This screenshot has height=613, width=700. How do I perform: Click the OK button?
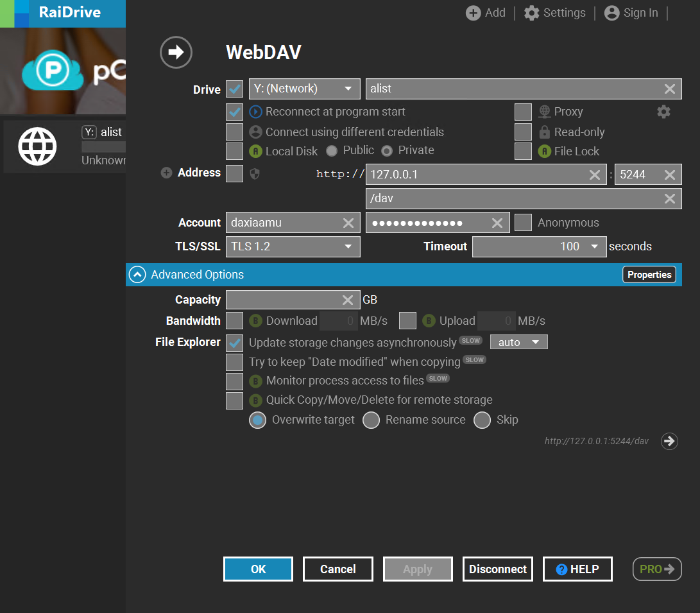coord(258,569)
